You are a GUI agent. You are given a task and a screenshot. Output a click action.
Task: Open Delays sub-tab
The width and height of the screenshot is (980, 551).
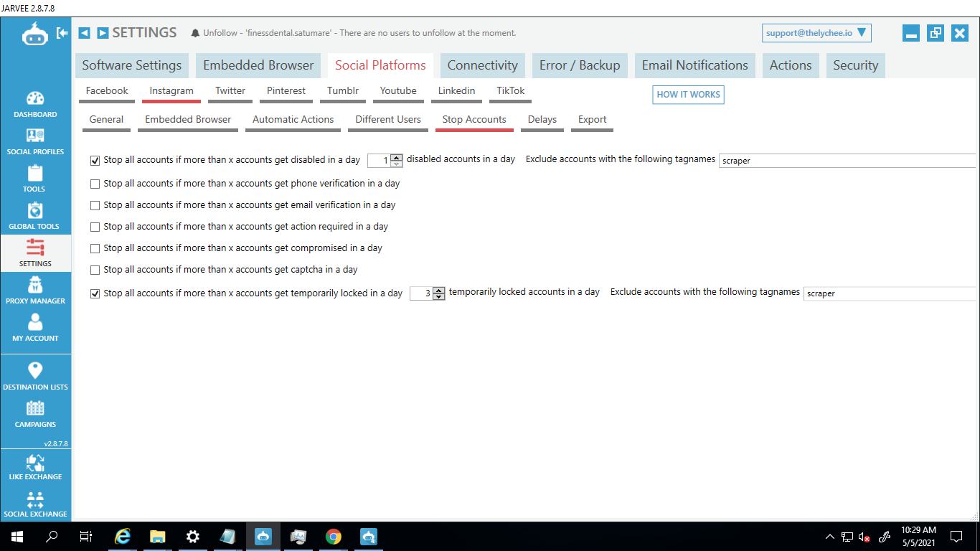(542, 121)
